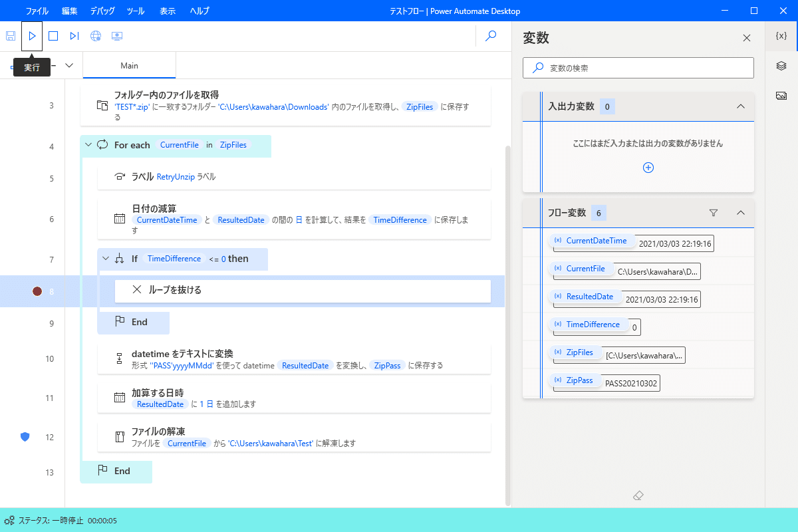Open the ヘルプ menu
798x532 pixels.
point(199,11)
